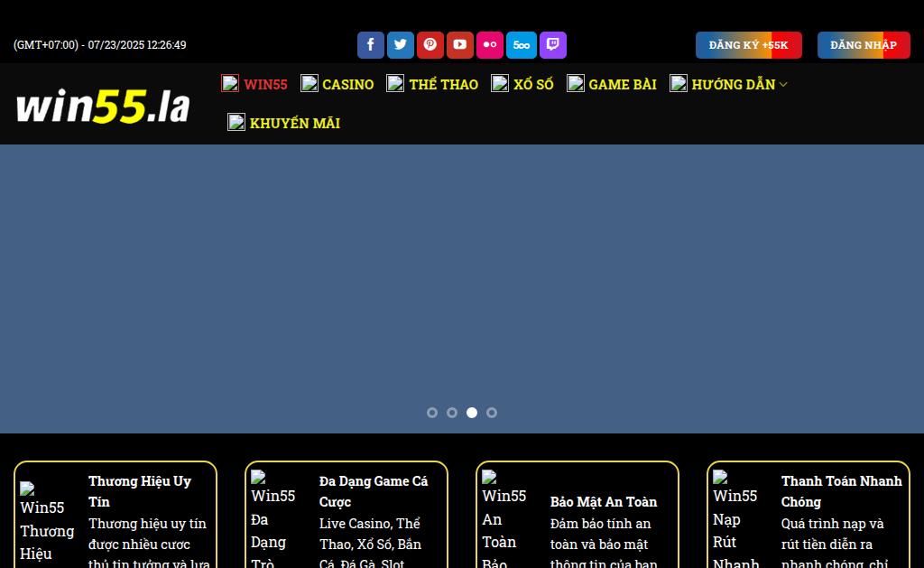The width and height of the screenshot is (924, 568).
Task: Open the Pinterest social icon
Action: (430, 45)
